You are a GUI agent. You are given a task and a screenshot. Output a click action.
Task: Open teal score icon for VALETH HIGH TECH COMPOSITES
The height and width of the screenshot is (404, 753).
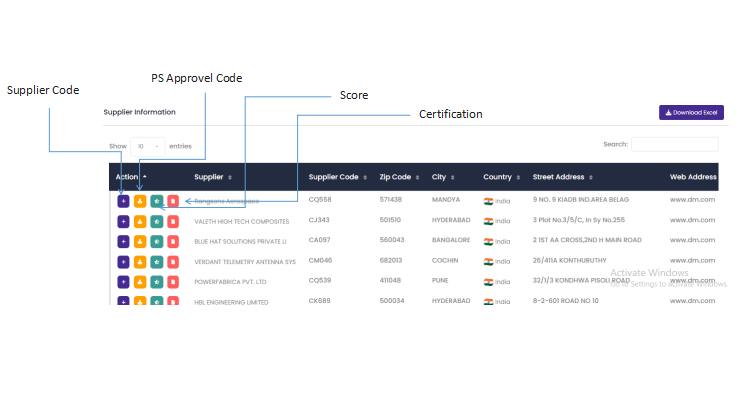point(157,221)
